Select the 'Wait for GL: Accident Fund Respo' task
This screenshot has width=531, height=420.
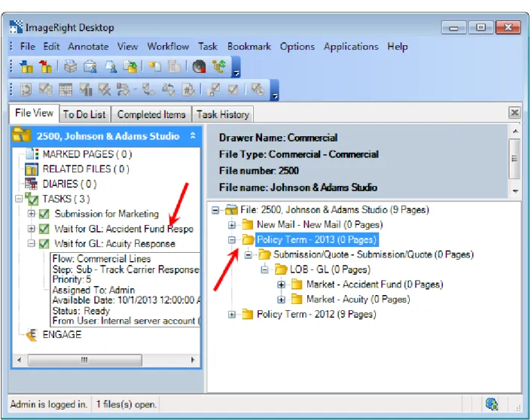click(x=124, y=229)
